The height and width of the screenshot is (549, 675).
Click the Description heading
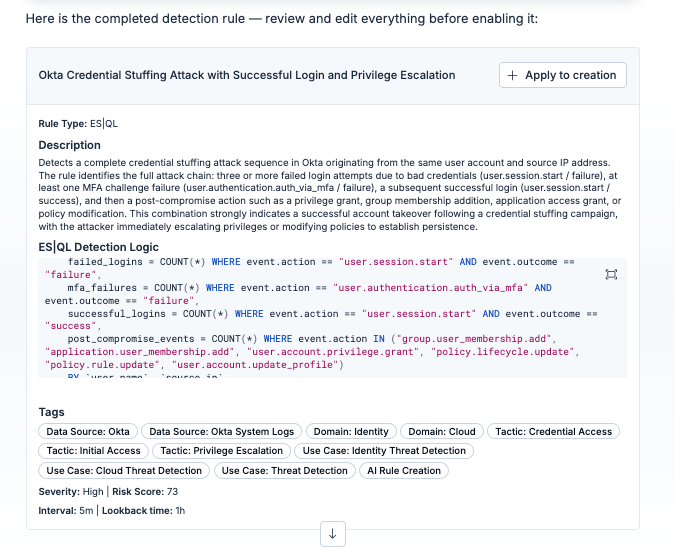point(69,145)
